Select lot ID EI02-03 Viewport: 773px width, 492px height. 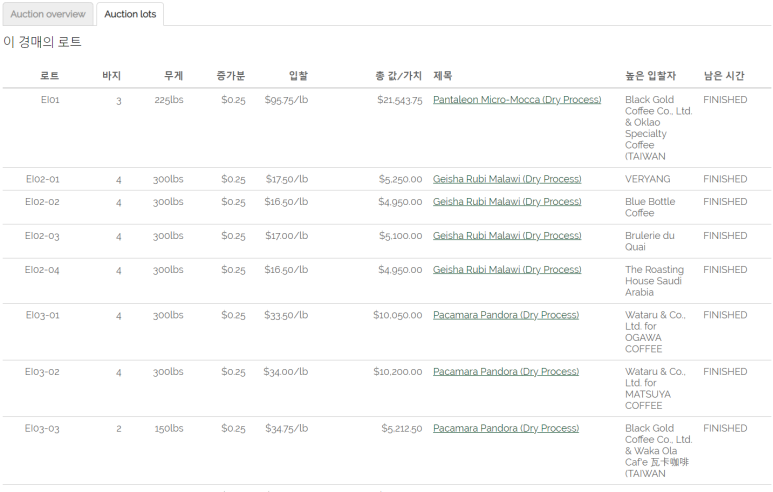click(x=42, y=236)
